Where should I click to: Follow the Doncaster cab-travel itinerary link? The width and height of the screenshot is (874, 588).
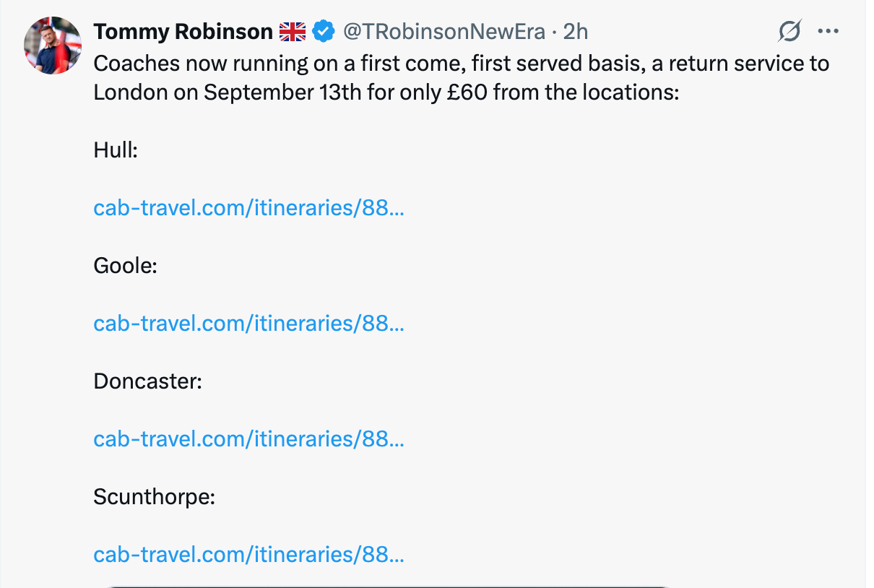[248, 438]
